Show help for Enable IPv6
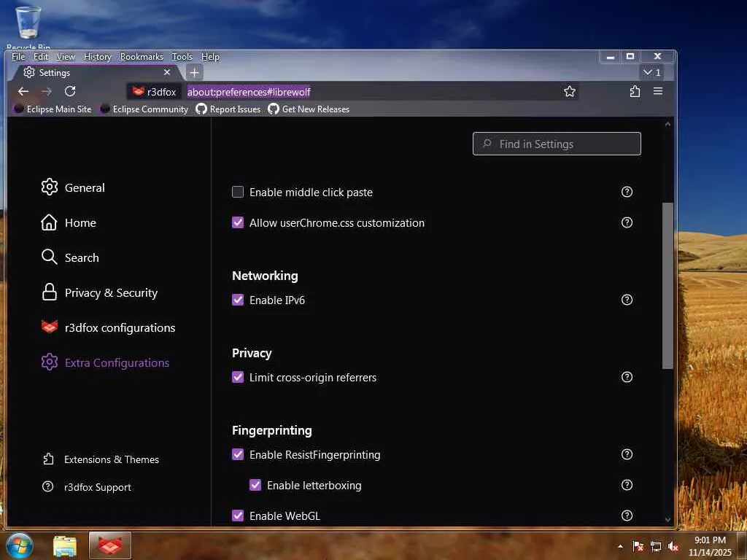The height and width of the screenshot is (560, 747). click(x=627, y=300)
